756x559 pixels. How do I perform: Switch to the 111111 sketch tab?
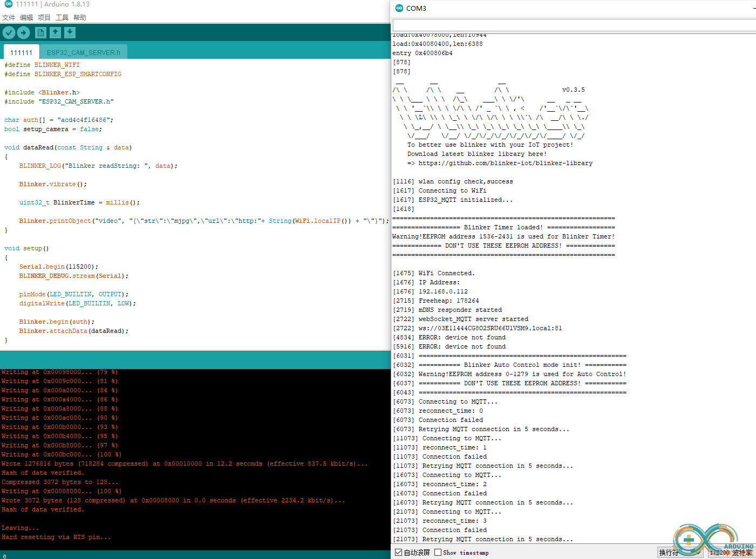click(22, 52)
